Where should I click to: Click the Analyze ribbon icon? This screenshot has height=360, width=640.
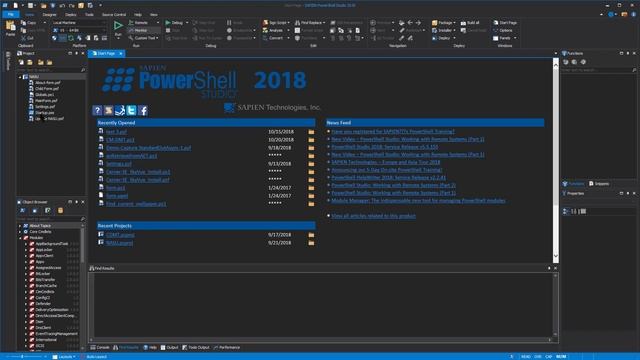(265, 31)
